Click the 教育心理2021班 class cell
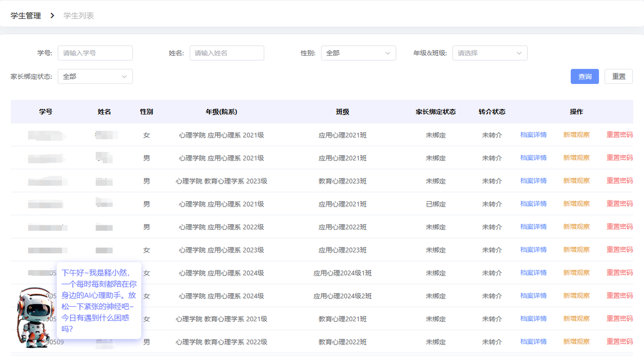644x356 pixels. coord(343,319)
